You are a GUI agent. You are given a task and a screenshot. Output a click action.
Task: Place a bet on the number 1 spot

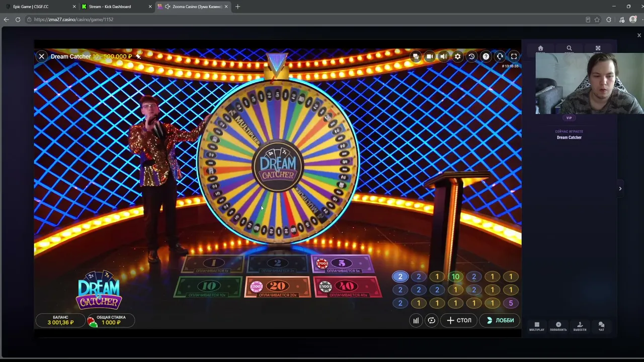coord(213,263)
